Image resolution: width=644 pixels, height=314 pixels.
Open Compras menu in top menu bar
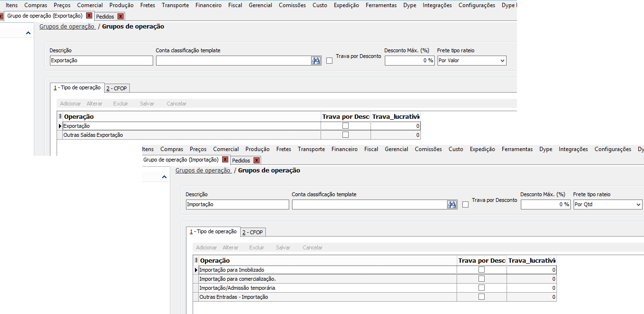click(36, 5)
